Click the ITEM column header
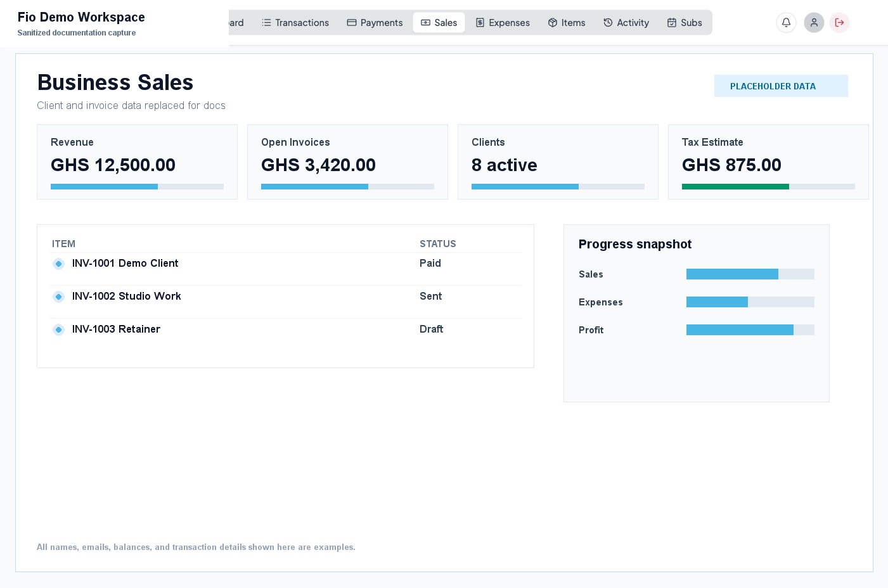Screen dimensions: 888x588 coord(63,244)
